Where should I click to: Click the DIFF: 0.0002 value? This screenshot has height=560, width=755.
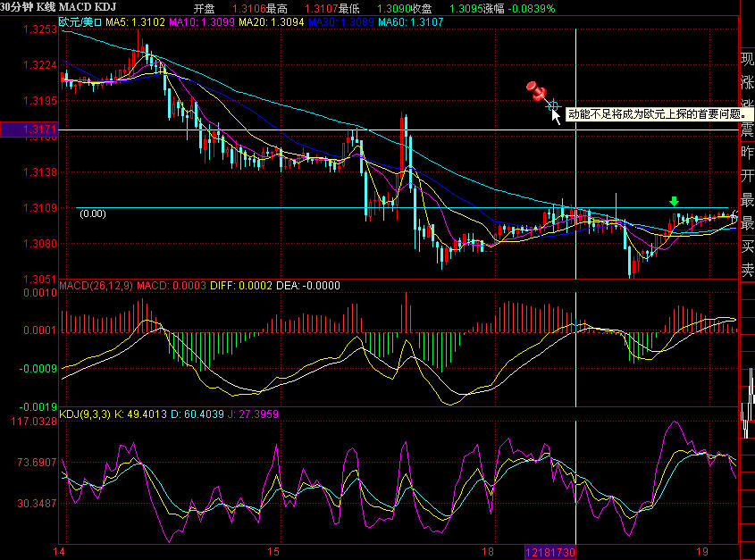pos(241,286)
